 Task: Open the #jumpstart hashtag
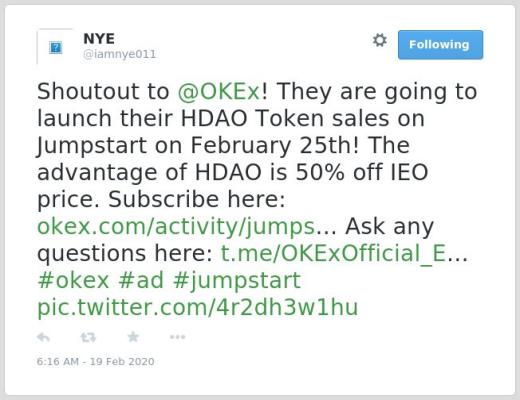(237, 281)
